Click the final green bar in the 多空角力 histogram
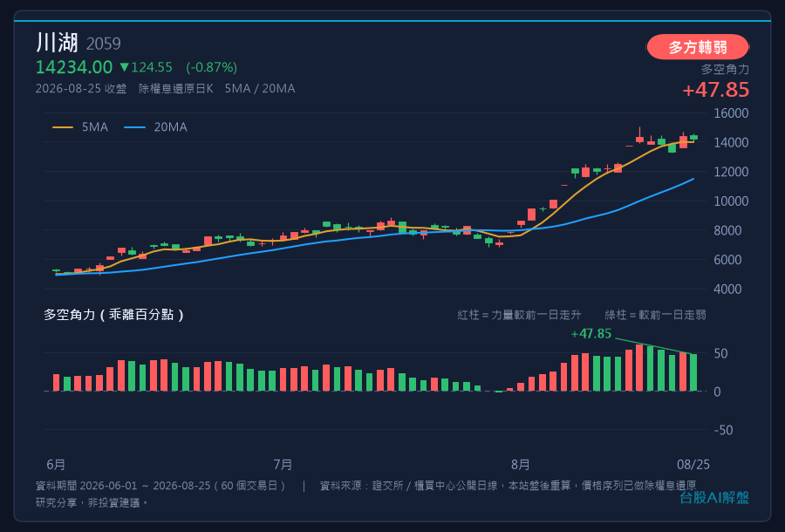Image resolution: width=785 pixels, height=532 pixels. 693,372
